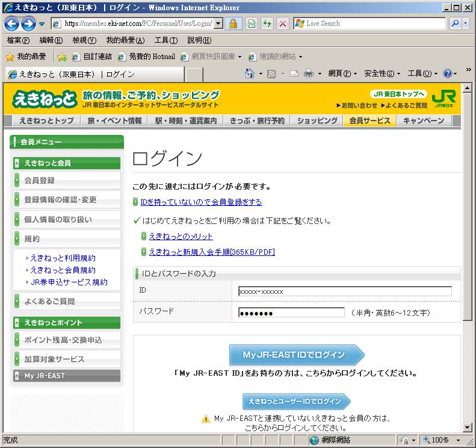476x448 pixels.
Task: Click the My JR-EAST IDでログイン button
Action: click(x=297, y=355)
